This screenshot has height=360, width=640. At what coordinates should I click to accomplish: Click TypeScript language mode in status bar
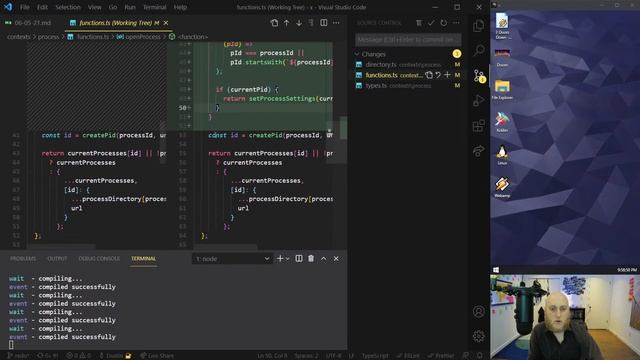pyautogui.click(x=375, y=356)
